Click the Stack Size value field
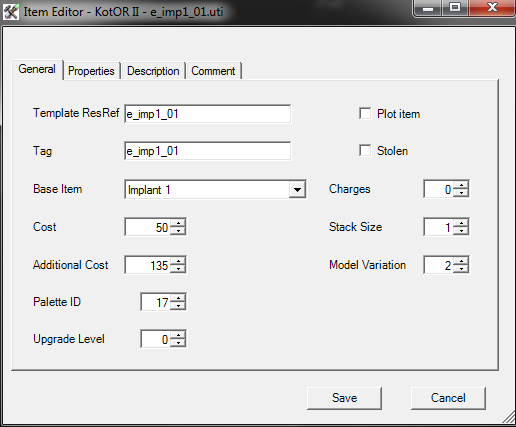This screenshot has width=516, height=427. [438, 227]
